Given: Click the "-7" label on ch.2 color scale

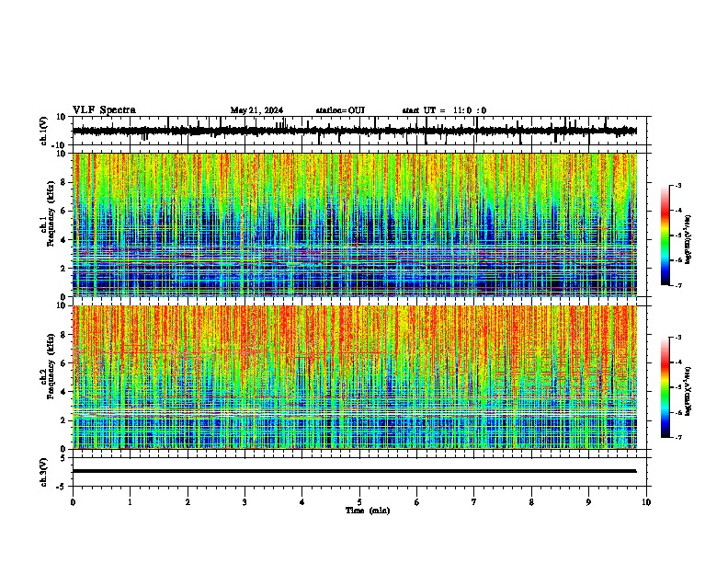Looking at the screenshot, I should point(677,437).
